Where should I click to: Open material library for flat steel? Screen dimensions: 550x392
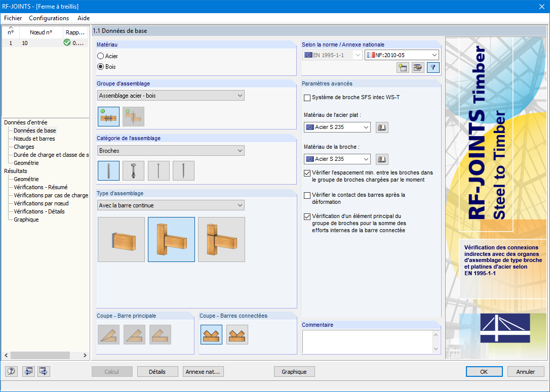[x=382, y=127]
